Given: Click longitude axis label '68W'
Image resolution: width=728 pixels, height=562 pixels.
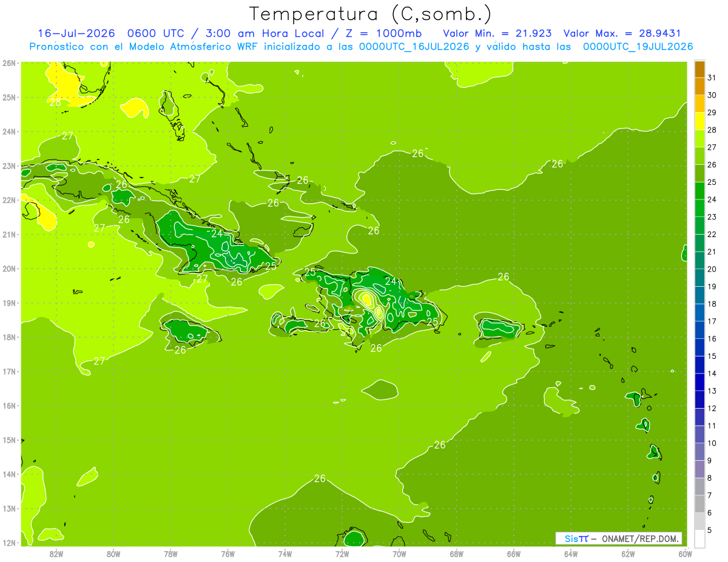Looking at the screenshot, I should [456, 554].
